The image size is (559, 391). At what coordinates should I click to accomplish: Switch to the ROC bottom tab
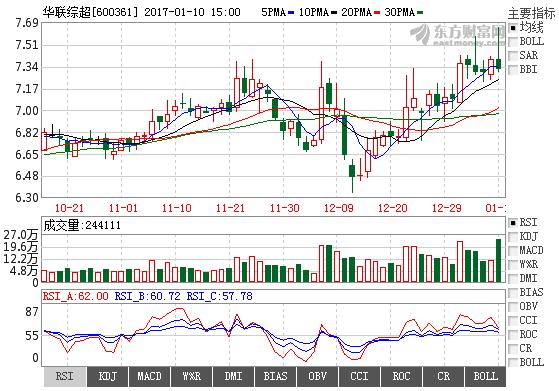click(401, 376)
